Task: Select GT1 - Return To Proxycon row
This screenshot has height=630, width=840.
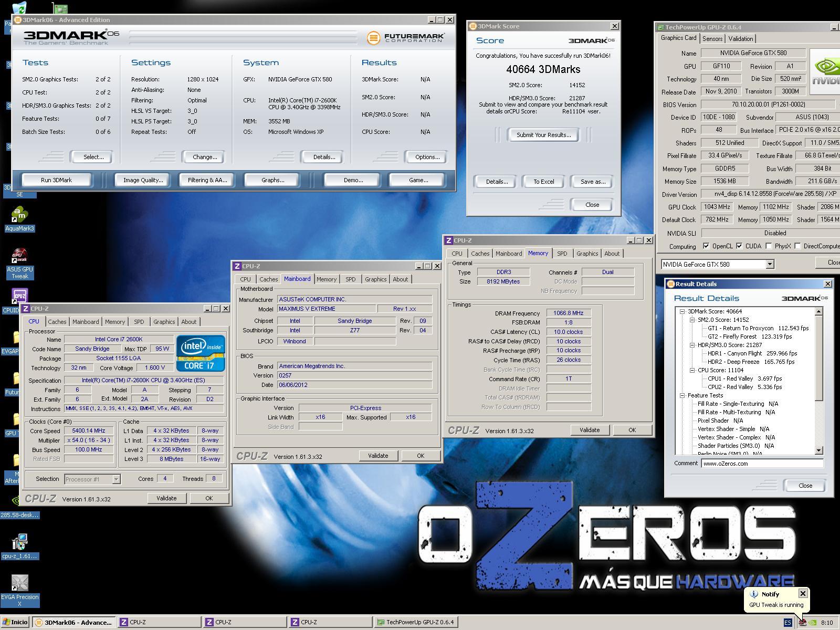Action: (x=758, y=328)
